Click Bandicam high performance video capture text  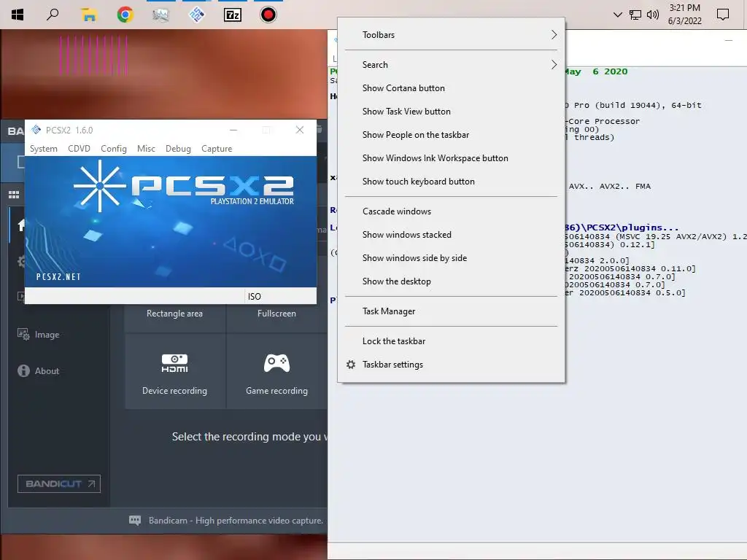pyautogui.click(x=236, y=521)
